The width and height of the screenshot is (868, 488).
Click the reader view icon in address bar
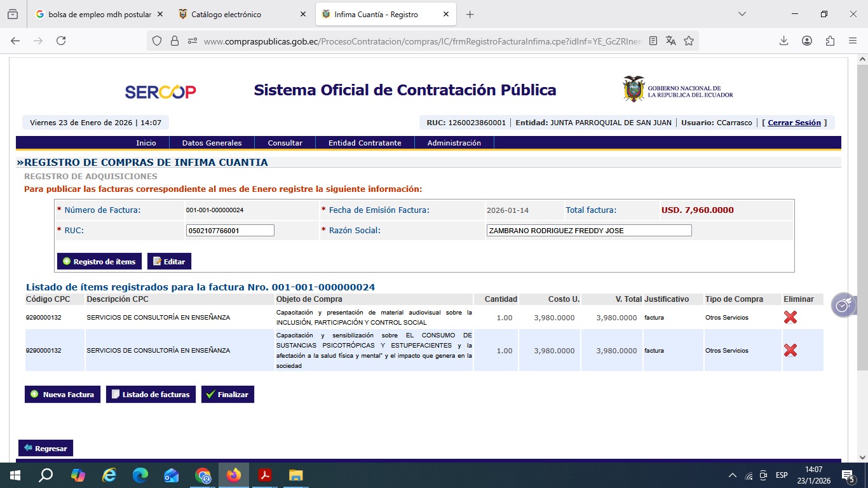tap(653, 41)
